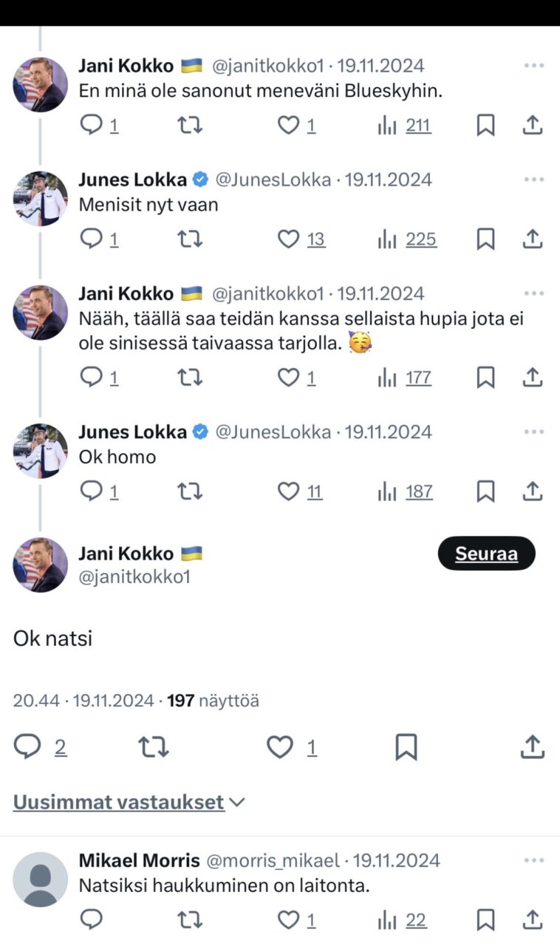Reply to the "Ok homo" tweet
Viewport: 560px width, 946px height.
pyautogui.click(x=91, y=491)
